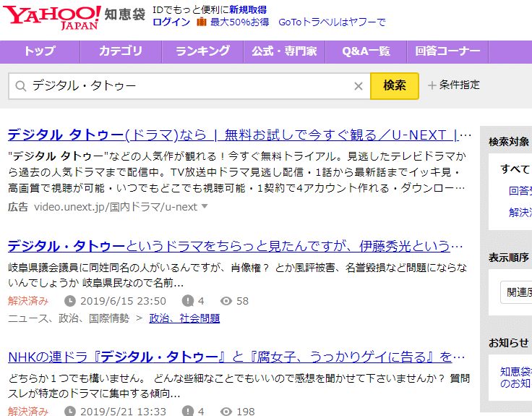
Task: Click the plus icon beside 条件指定
Action: (432, 85)
